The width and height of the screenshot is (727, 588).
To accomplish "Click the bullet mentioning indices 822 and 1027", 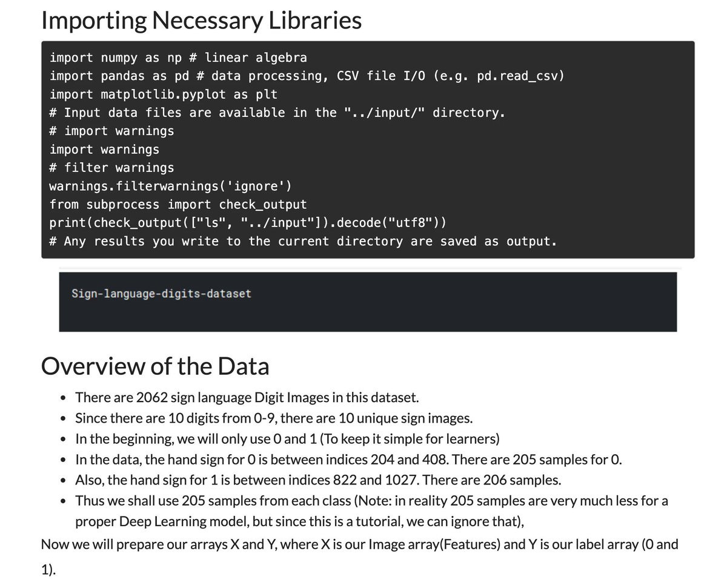I will 318,480.
